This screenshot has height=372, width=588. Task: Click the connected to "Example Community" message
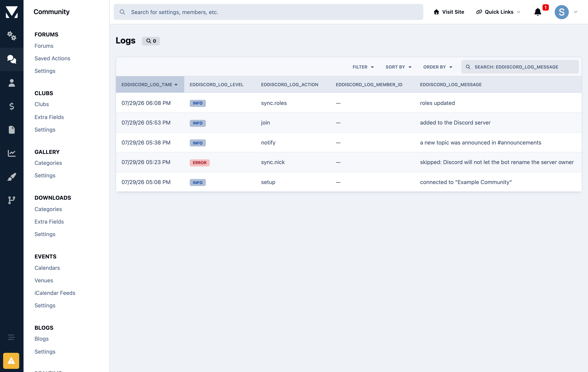466,182
